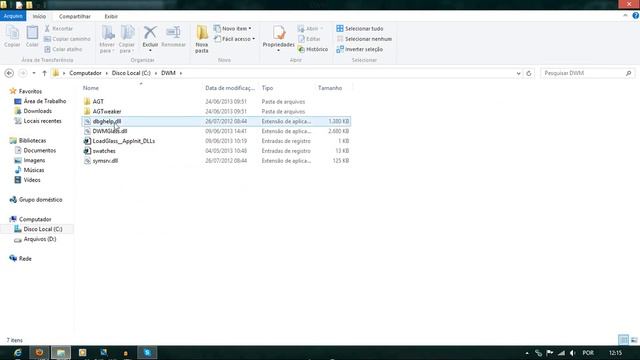The image size is (640, 360).
Task: Open Músicas library in the sidebar
Action: 33,170
